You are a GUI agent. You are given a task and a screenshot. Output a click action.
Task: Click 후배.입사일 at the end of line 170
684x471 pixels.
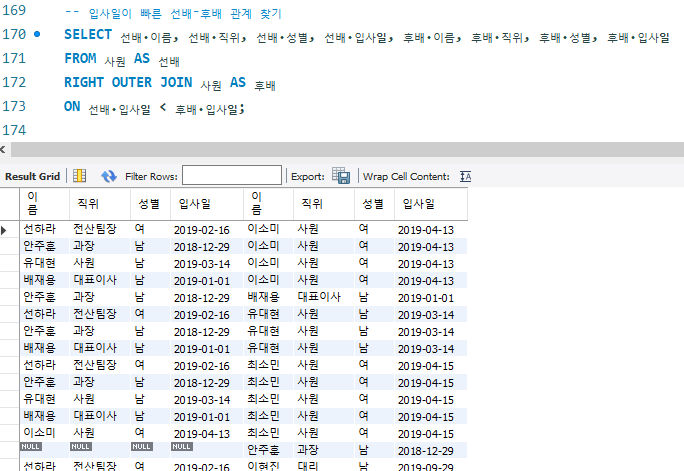(638, 38)
